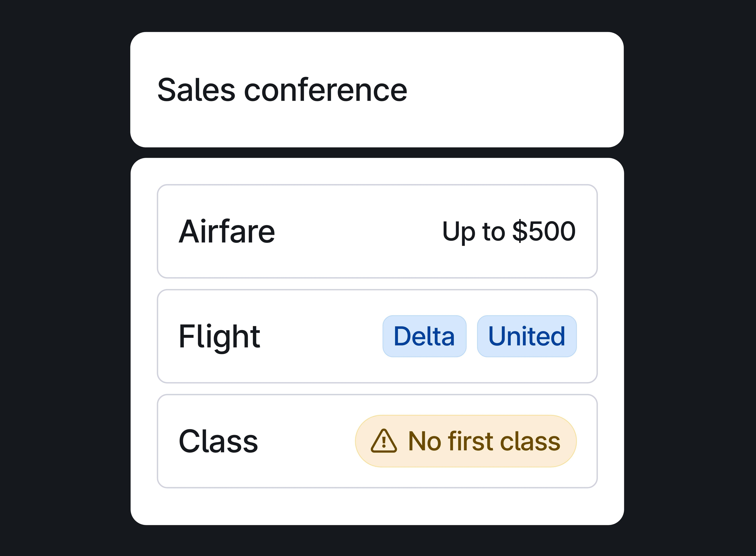
Task: Click the 'No first class' badge text
Action: click(484, 441)
